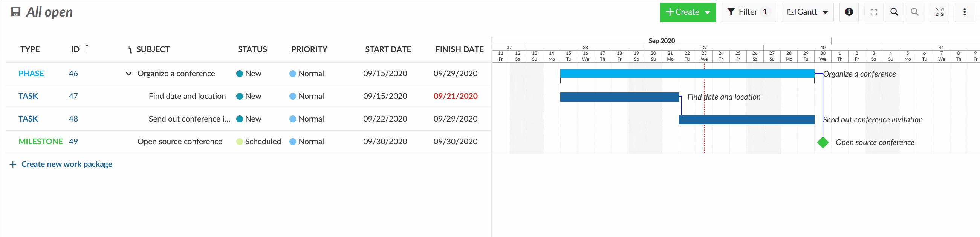Open the Create dropdown arrow
980x237 pixels.
[x=706, y=12]
